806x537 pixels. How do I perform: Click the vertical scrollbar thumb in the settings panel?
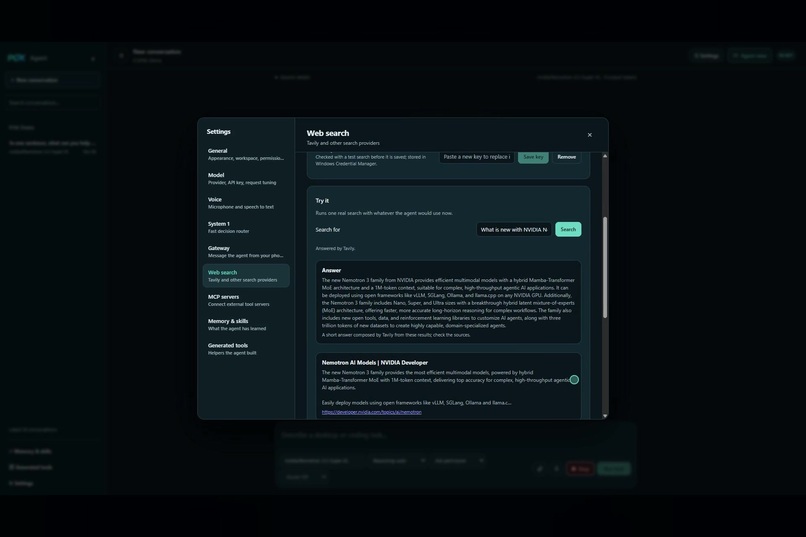pos(605,267)
